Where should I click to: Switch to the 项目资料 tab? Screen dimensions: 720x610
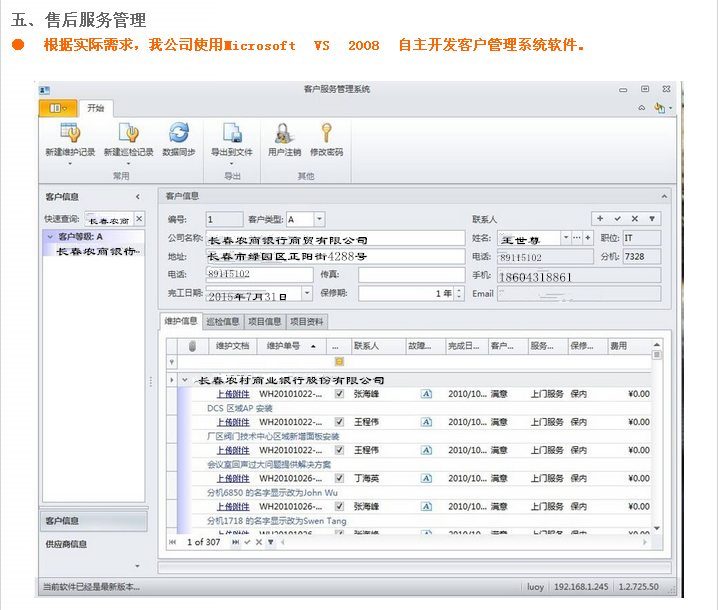point(306,322)
